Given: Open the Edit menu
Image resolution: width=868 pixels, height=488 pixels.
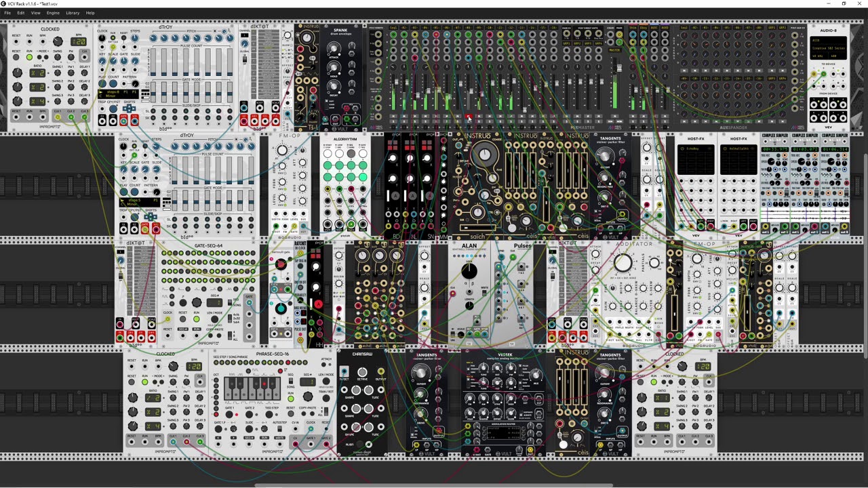Looking at the screenshot, I should click(x=21, y=13).
